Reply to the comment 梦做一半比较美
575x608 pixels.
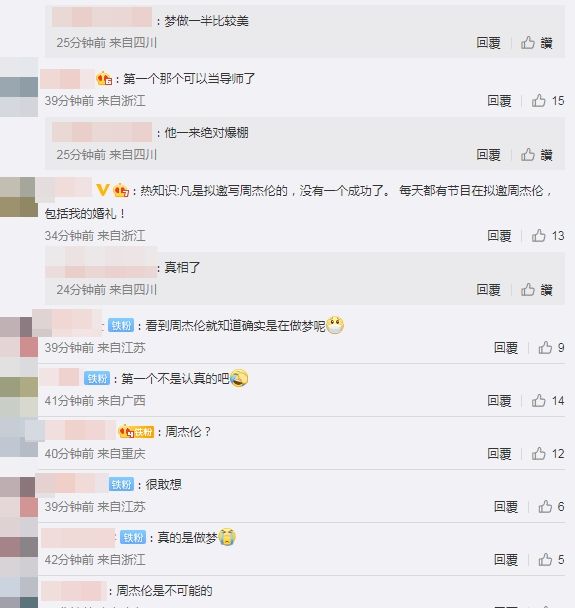click(489, 43)
